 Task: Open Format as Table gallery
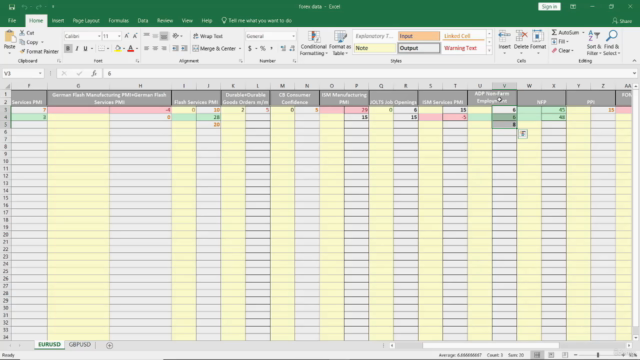[340, 43]
